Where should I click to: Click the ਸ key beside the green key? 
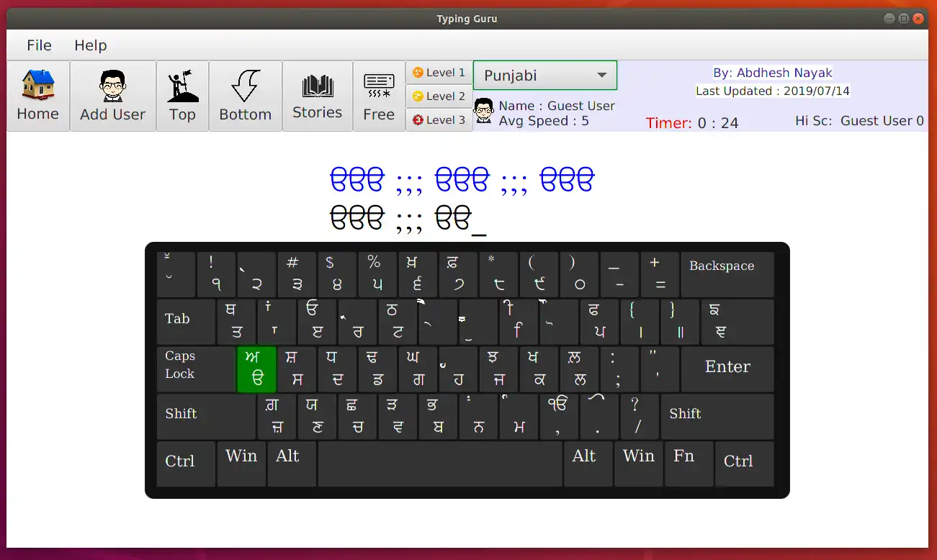coord(297,370)
